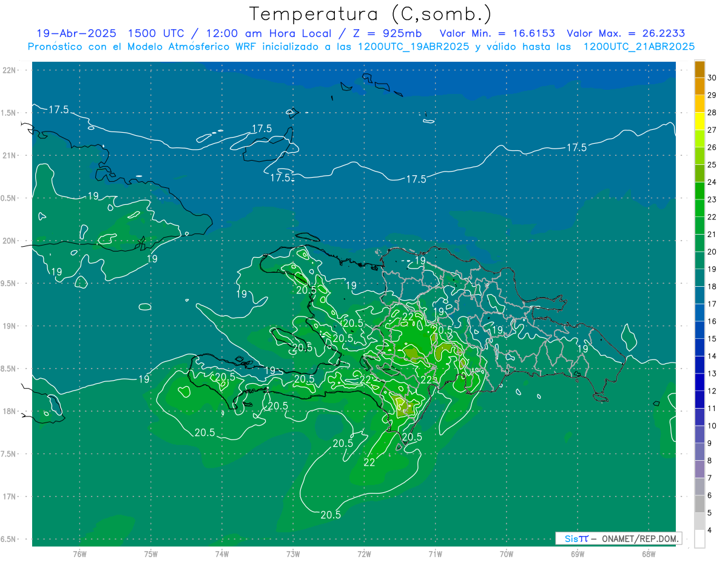Click the '18N' latitude axis label
Image resolution: width=728 pixels, height=562 pixels.
click(9, 411)
